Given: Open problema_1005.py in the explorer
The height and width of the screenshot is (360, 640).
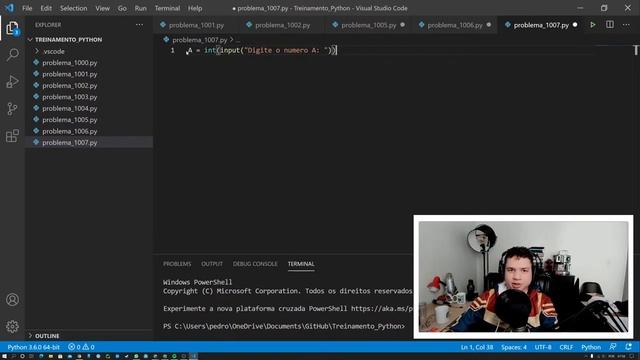Looking at the screenshot, I should [x=70, y=120].
